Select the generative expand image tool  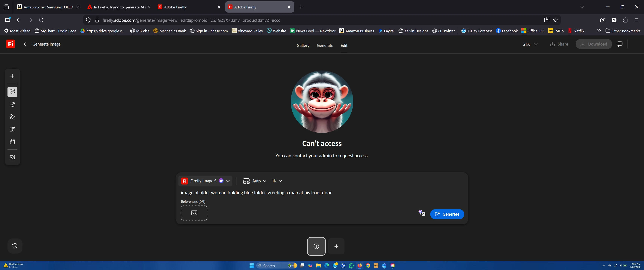12,129
